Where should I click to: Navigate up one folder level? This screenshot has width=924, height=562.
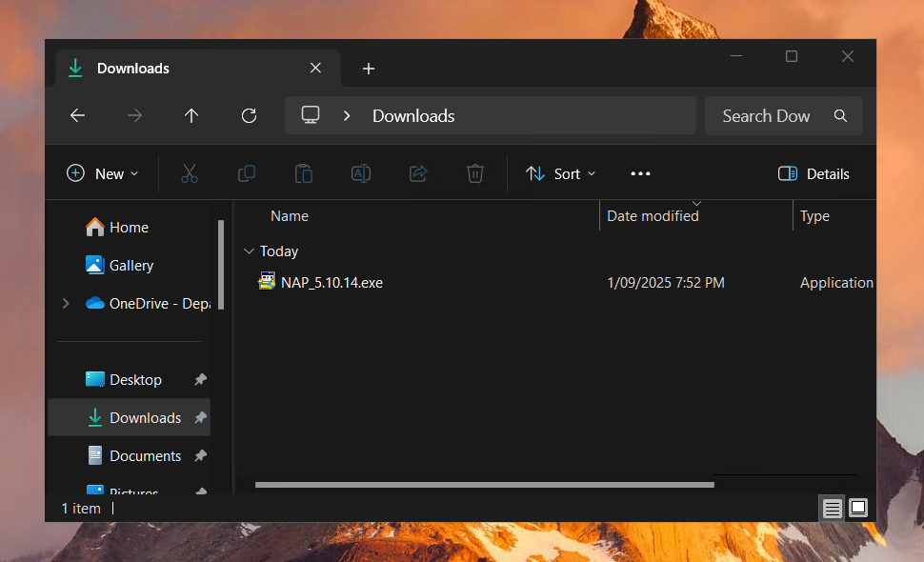tap(191, 115)
